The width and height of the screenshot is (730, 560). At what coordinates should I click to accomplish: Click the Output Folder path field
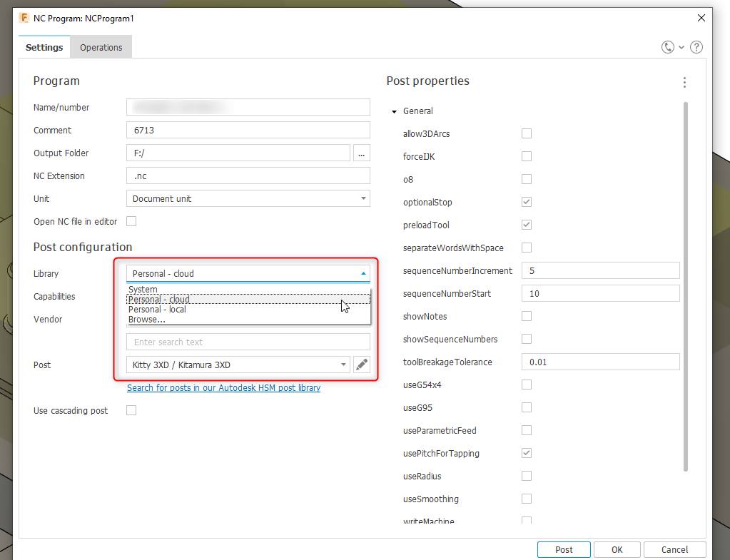pos(238,153)
